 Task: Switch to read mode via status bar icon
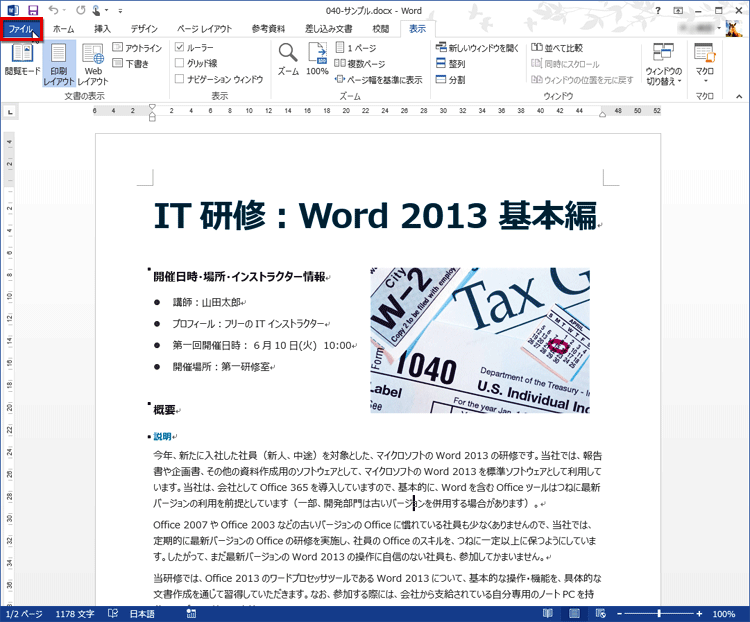548,613
